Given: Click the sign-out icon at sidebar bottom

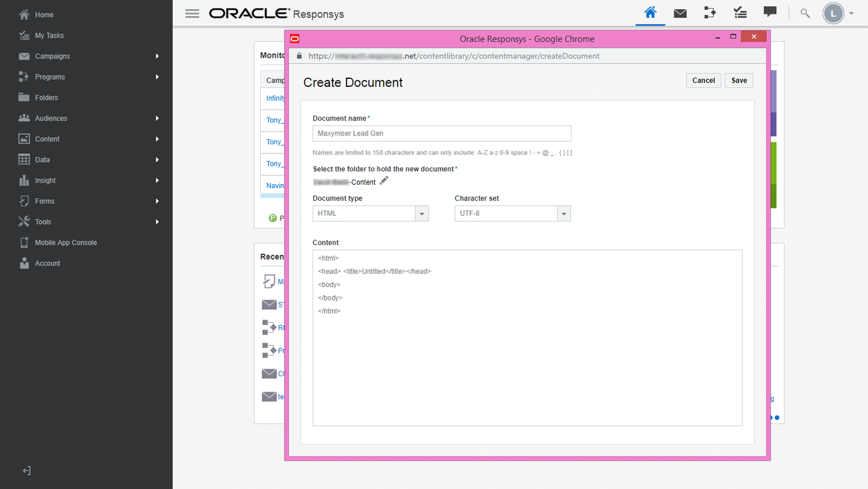Looking at the screenshot, I should (x=27, y=471).
